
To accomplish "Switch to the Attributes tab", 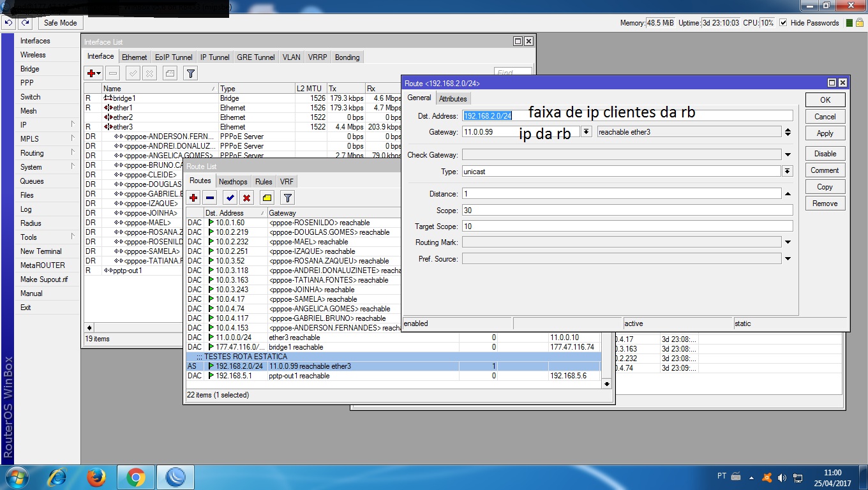I will (453, 99).
